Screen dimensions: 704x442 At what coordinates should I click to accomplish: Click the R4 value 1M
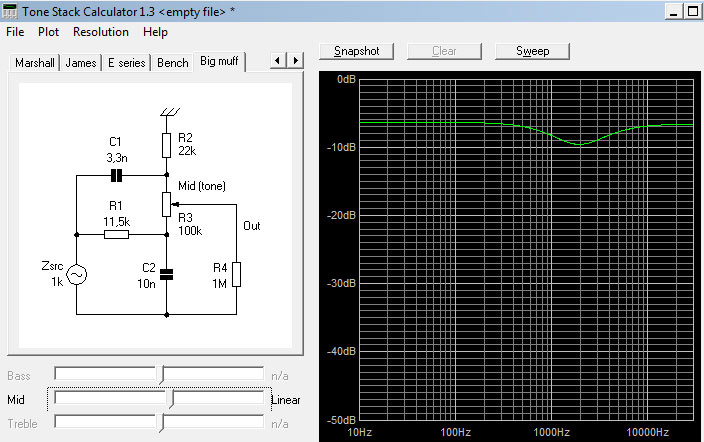click(220, 284)
